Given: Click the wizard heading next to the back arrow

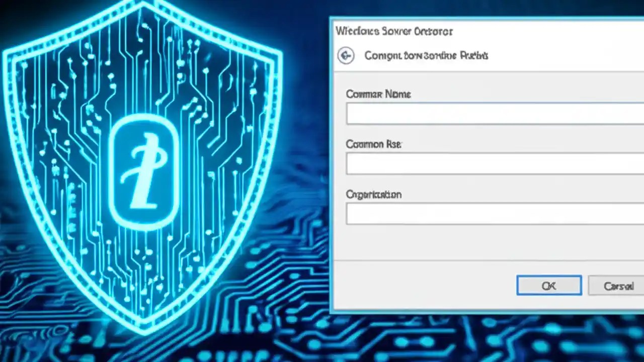Looking at the screenshot, I should point(425,55).
